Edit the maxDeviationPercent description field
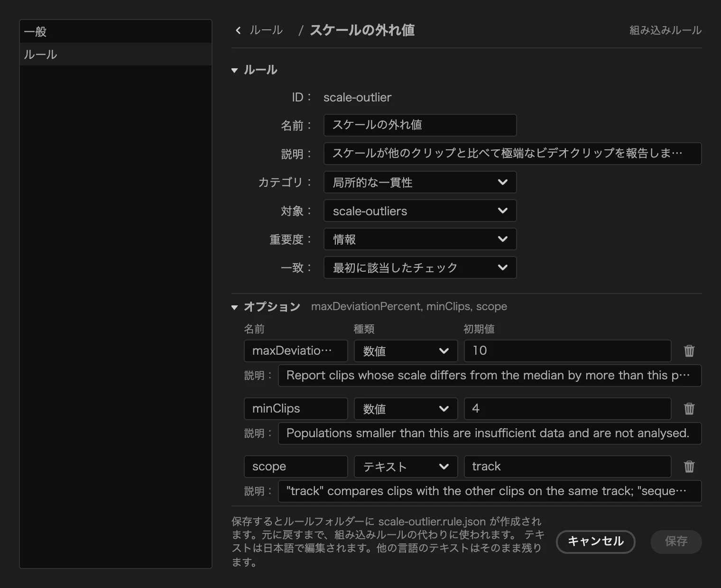Viewport: 721px width, 588px height. tap(490, 376)
